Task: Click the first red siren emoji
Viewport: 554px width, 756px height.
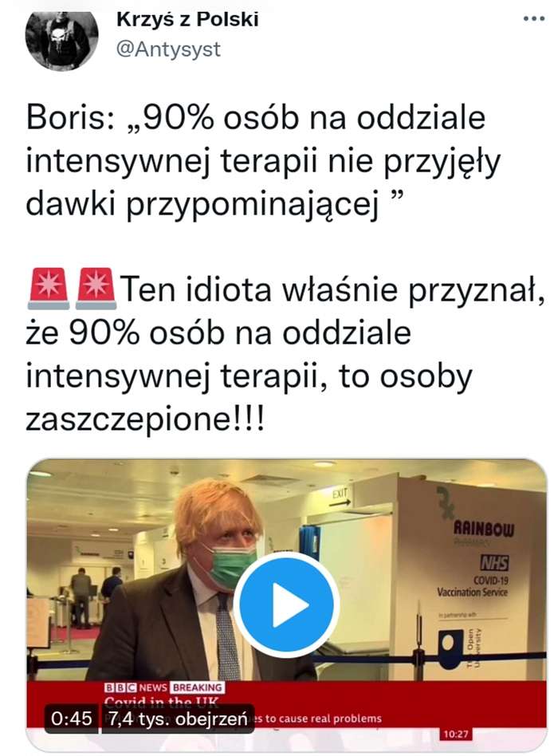Action: (x=49, y=289)
